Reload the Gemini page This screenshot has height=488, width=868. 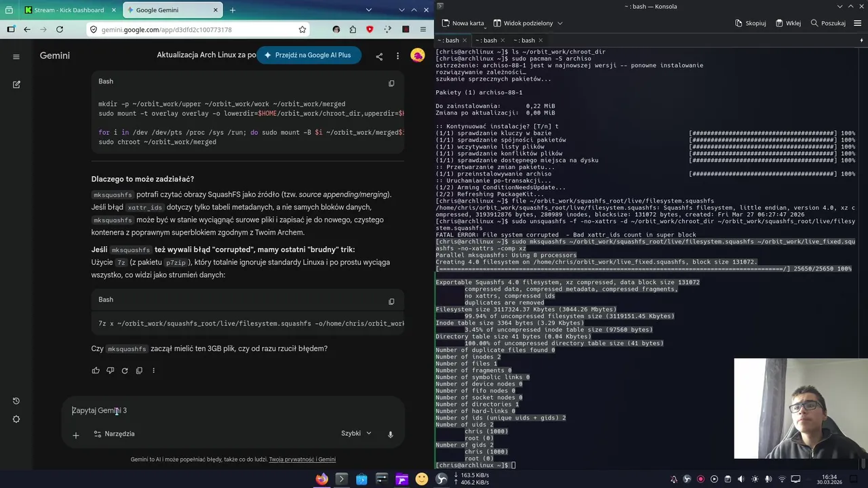click(60, 29)
